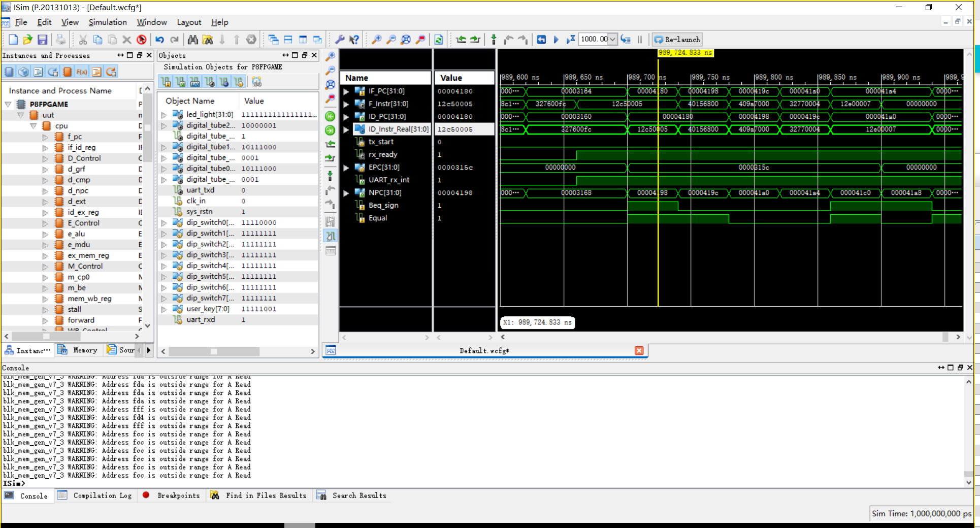This screenshot has width=980, height=528.
Task: Click the Floating Ruler icon beside the waveform
Action: click(331, 250)
